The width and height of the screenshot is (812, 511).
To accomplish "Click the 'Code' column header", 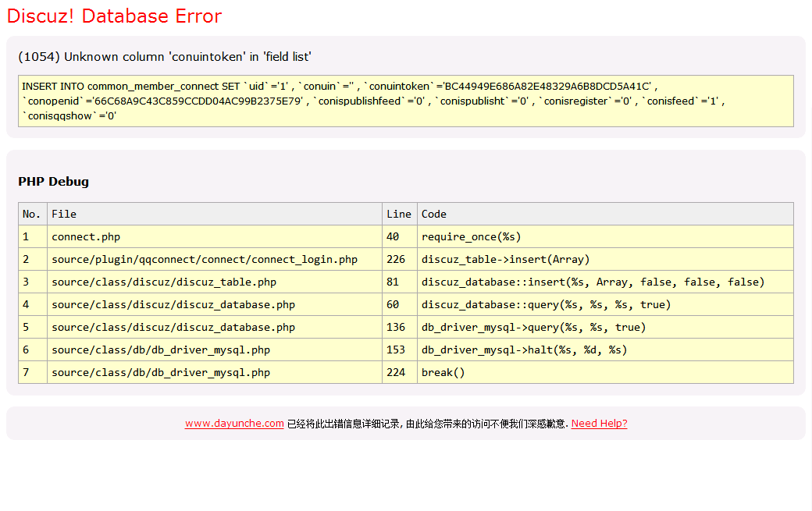I will pos(605,214).
